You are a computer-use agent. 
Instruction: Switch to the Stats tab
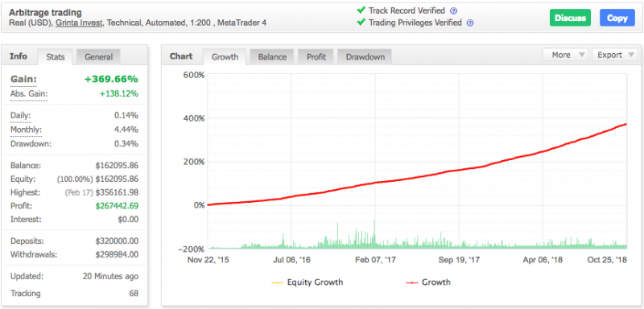56,57
